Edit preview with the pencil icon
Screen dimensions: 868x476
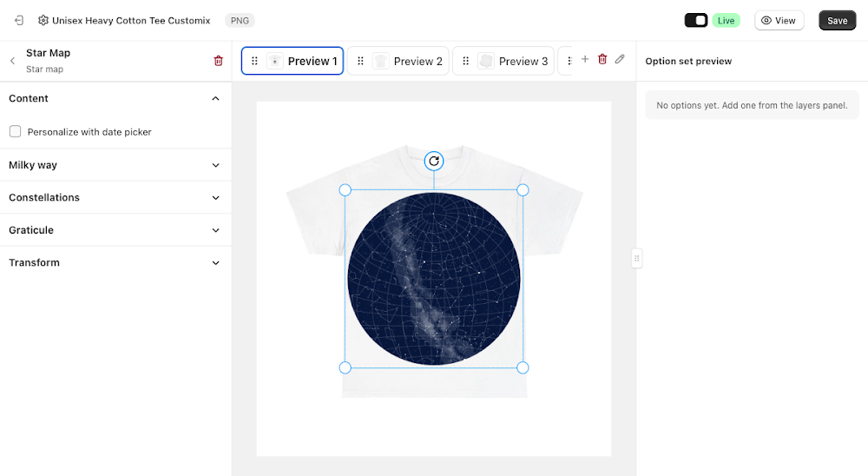coord(620,59)
